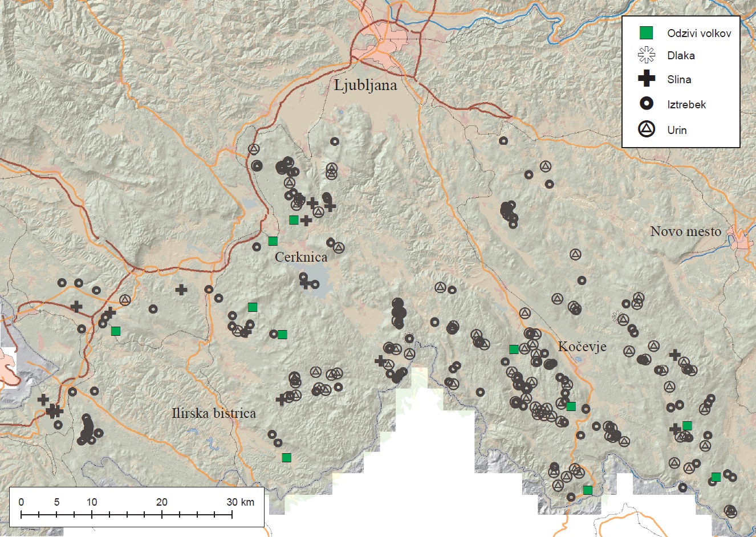
Task: Select the Iztrebek circle icon in legend
Action: pyautogui.click(x=646, y=104)
